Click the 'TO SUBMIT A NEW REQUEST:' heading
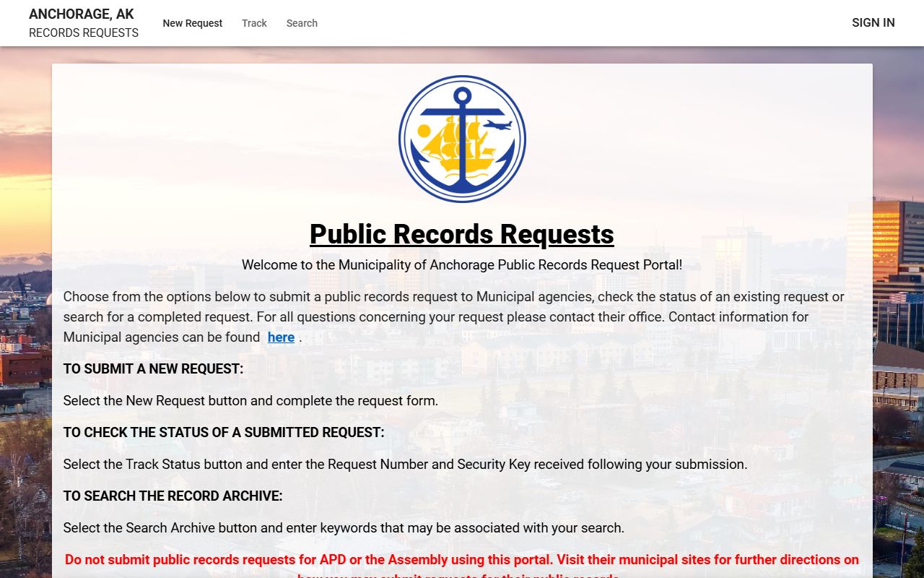 click(153, 368)
